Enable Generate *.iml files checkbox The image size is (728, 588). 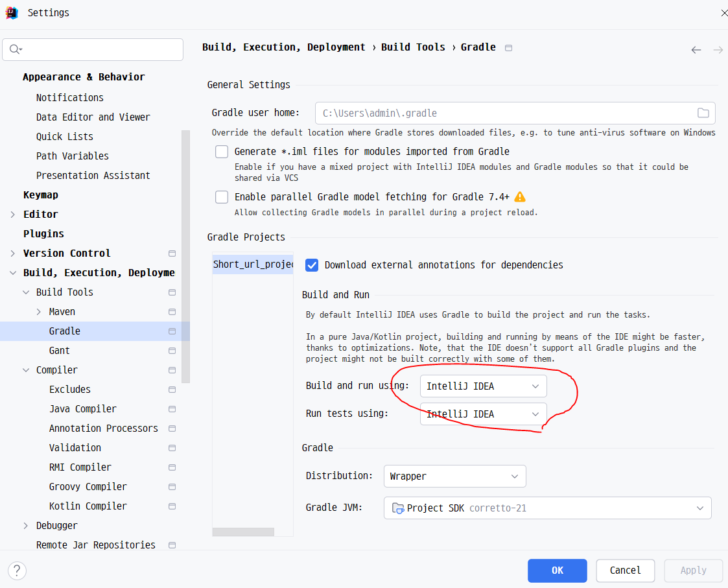(222, 152)
